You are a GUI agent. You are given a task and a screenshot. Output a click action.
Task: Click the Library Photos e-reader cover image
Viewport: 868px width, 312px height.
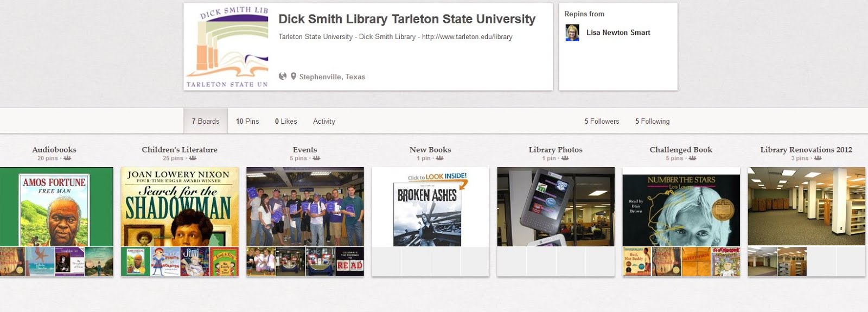tap(556, 207)
